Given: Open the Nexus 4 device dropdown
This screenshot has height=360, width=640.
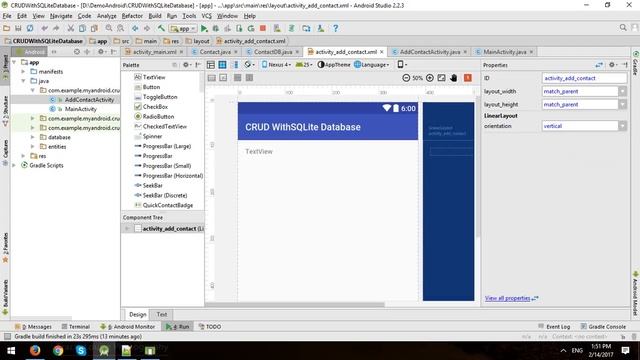Looking at the screenshot, I should [276, 64].
